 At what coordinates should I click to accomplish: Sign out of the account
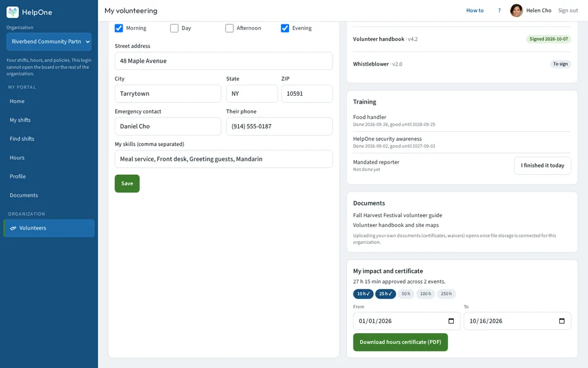[x=568, y=10]
